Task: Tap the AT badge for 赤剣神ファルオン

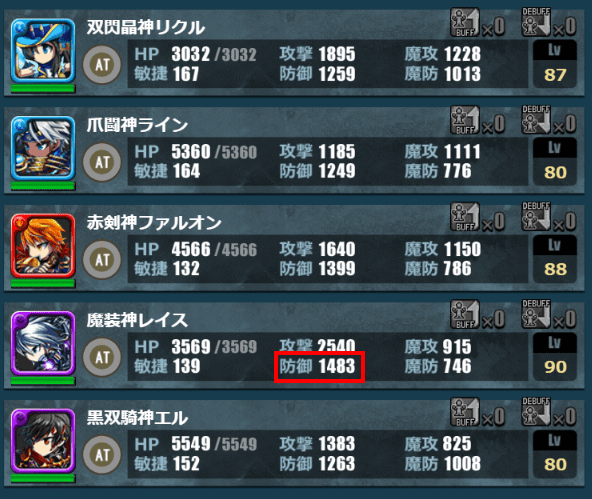Action: coord(102,260)
